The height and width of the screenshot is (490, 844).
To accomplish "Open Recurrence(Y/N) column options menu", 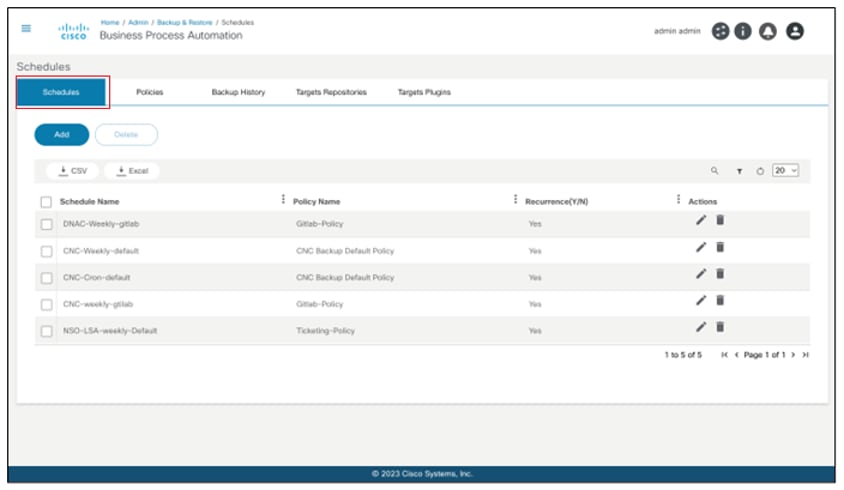I will click(x=678, y=199).
